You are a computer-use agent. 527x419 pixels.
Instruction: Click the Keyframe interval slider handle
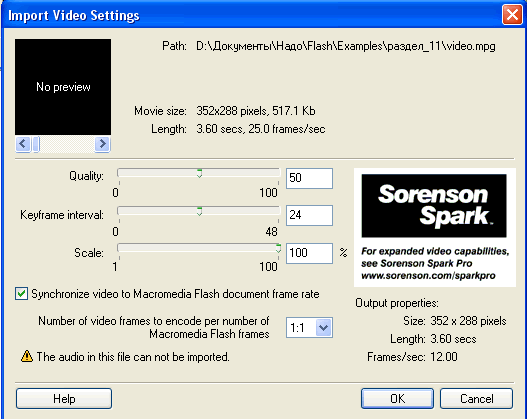pyautogui.click(x=199, y=211)
